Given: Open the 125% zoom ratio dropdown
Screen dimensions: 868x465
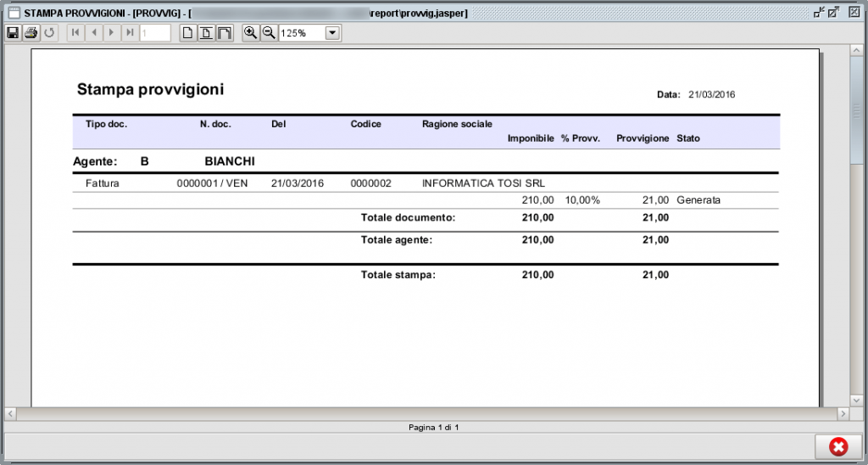Looking at the screenshot, I should coord(332,33).
